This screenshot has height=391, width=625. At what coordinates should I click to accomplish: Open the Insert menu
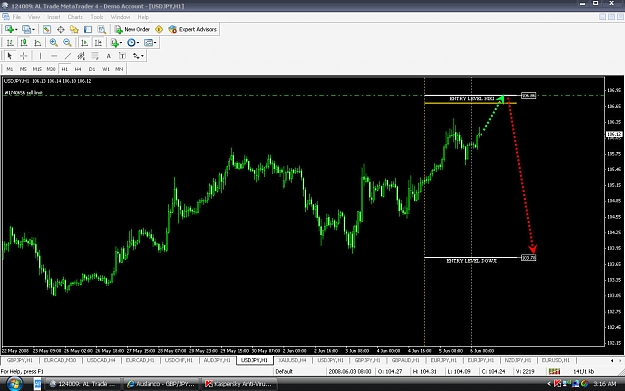(54, 17)
